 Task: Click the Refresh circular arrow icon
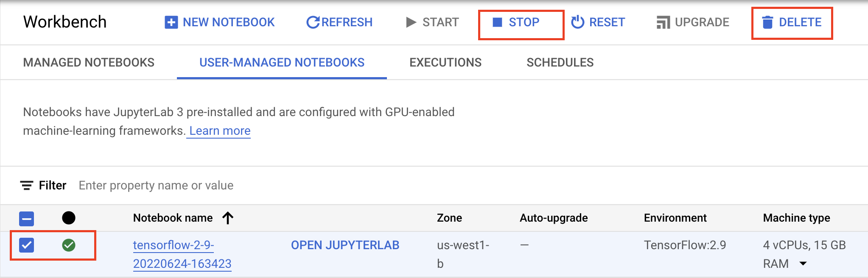coord(313,22)
